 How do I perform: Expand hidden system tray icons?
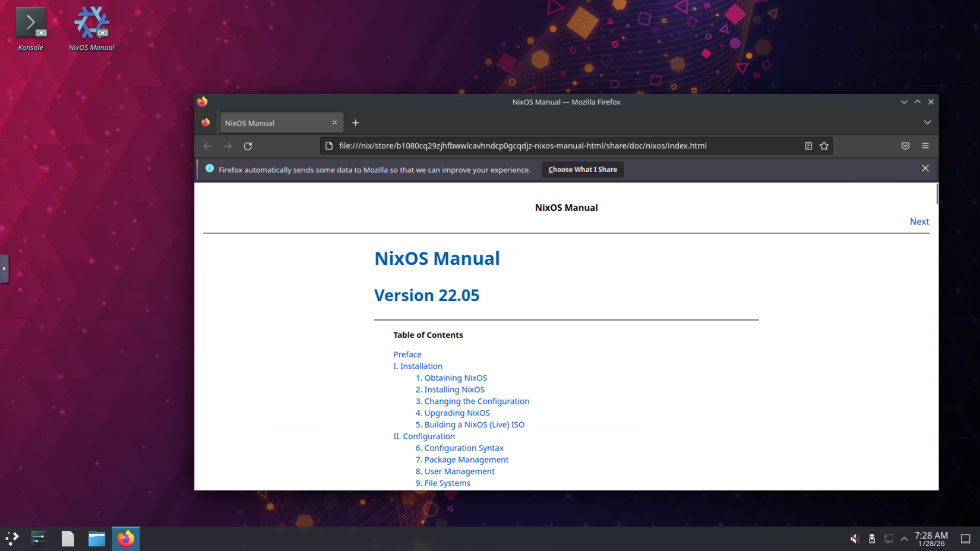[x=904, y=539]
